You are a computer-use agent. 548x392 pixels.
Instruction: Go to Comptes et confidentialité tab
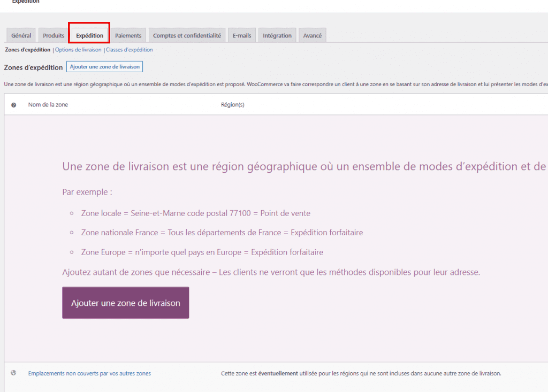click(x=187, y=35)
